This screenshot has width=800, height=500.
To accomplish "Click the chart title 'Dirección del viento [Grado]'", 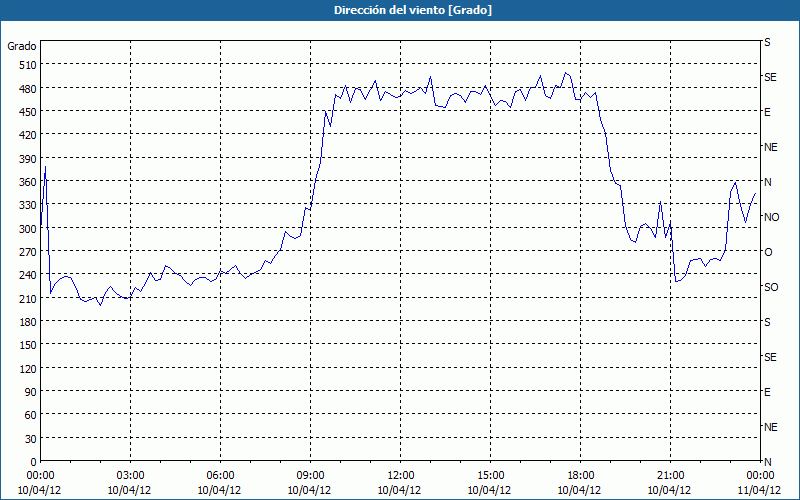I will (413, 10).
